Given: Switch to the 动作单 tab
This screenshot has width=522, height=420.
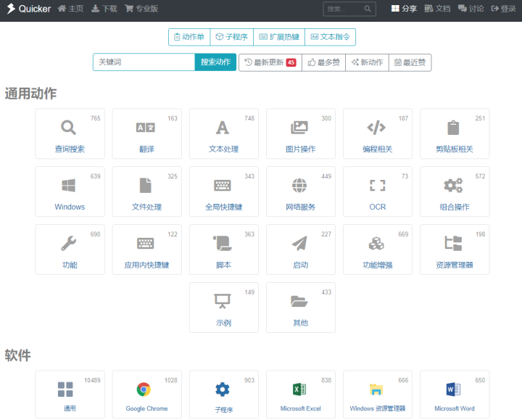Looking at the screenshot, I should [x=189, y=37].
